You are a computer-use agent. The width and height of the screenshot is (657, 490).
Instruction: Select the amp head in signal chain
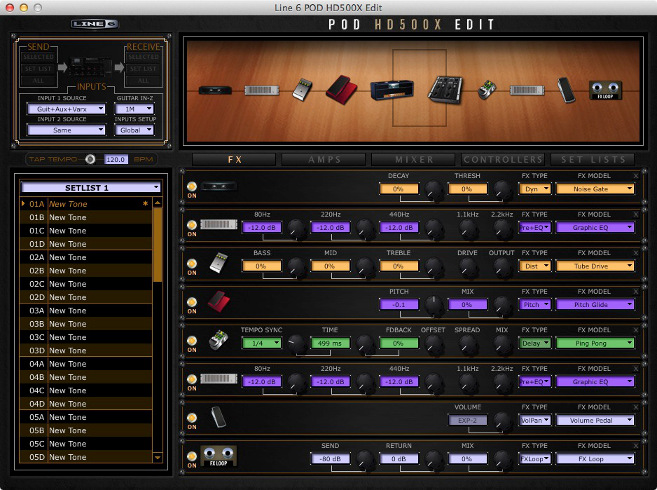(392, 89)
